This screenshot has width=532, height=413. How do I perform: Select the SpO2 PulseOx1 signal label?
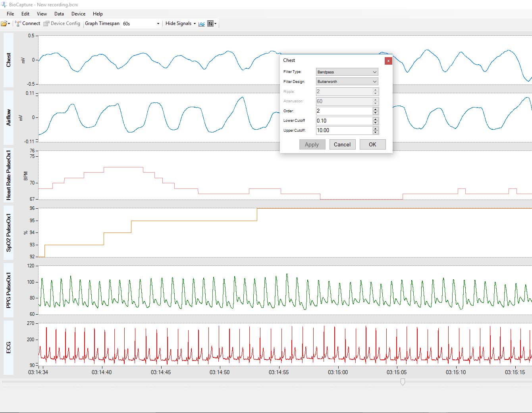(x=8, y=232)
